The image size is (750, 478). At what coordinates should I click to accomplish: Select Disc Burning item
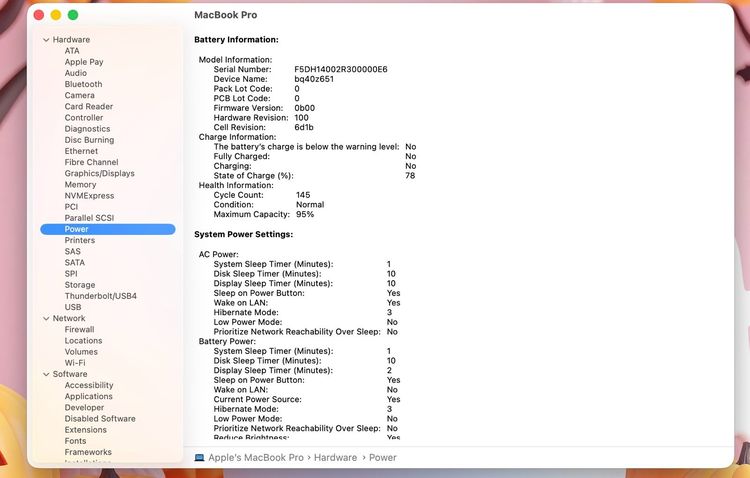point(89,140)
